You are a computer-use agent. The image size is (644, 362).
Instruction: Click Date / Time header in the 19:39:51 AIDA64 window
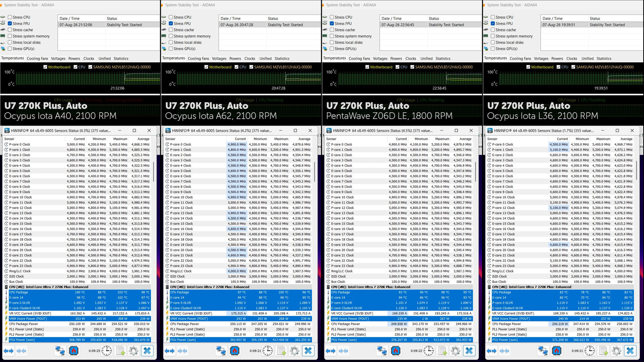pyautogui.click(x=563, y=19)
